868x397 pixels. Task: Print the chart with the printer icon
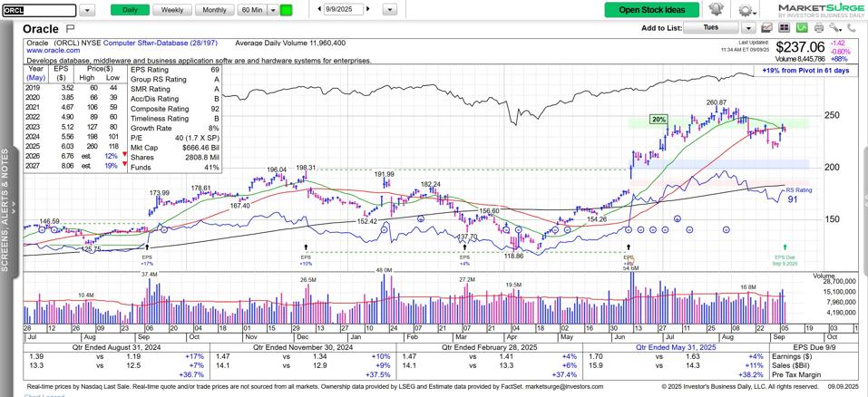click(819, 28)
